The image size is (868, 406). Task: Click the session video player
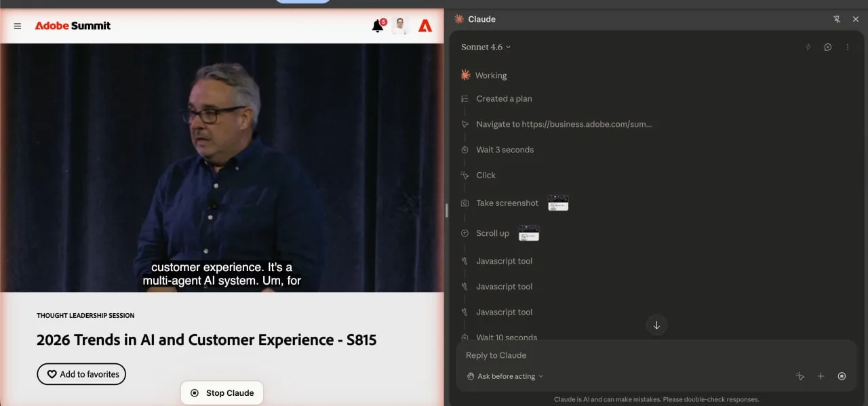coord(222,168)
